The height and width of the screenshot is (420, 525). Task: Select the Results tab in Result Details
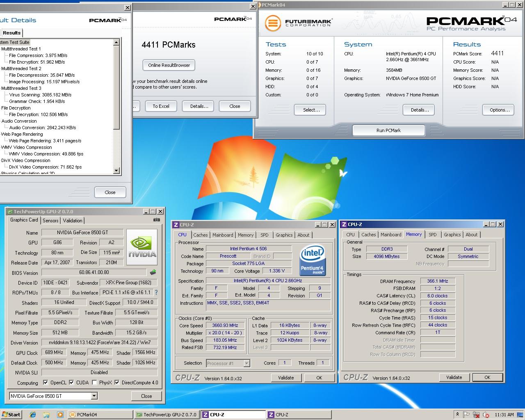coord(11,33)
